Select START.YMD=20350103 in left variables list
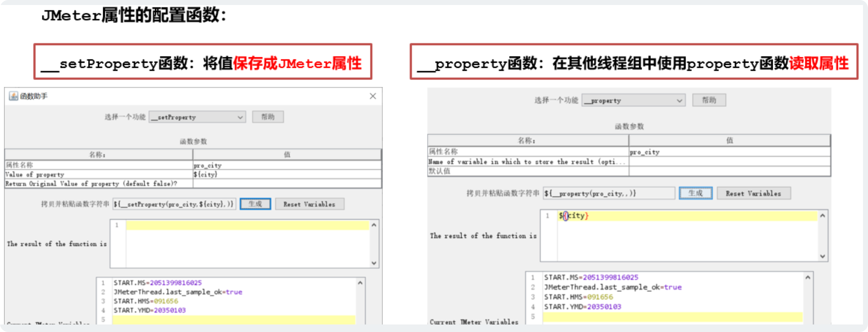 point(150,311)
